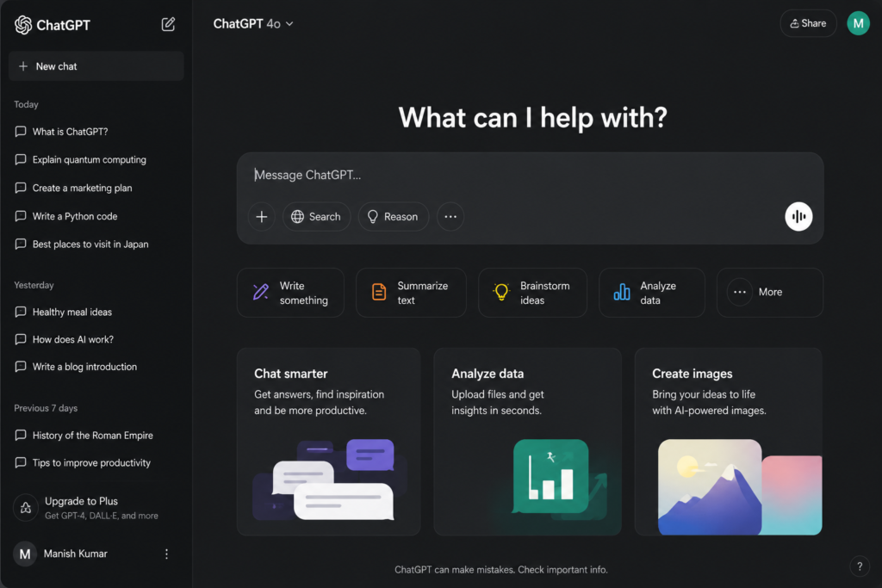Image resolution: width=882 pixels, height=588 pixels.
Task: Open the options menu beside Manish Kumar
Action: tap(166, 554)
